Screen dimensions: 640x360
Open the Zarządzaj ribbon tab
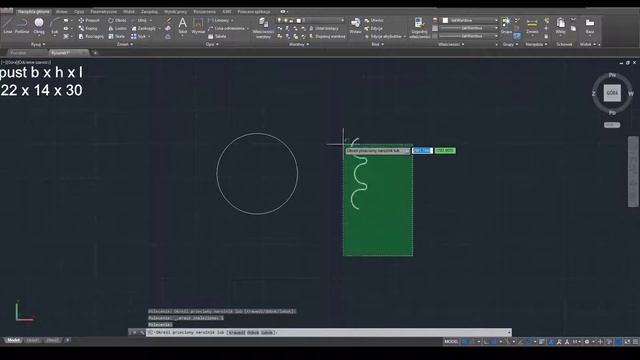[x=149, y=11]
